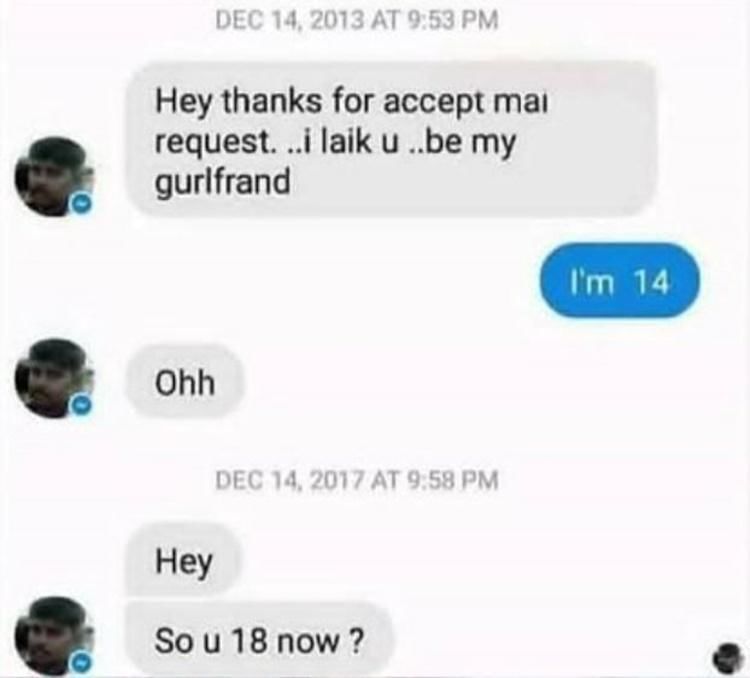Click the Dec 14, 2013 at 9:53 PM timestamp
The width and height of the screenshot is (750, 678).
[x=357, y=21]
